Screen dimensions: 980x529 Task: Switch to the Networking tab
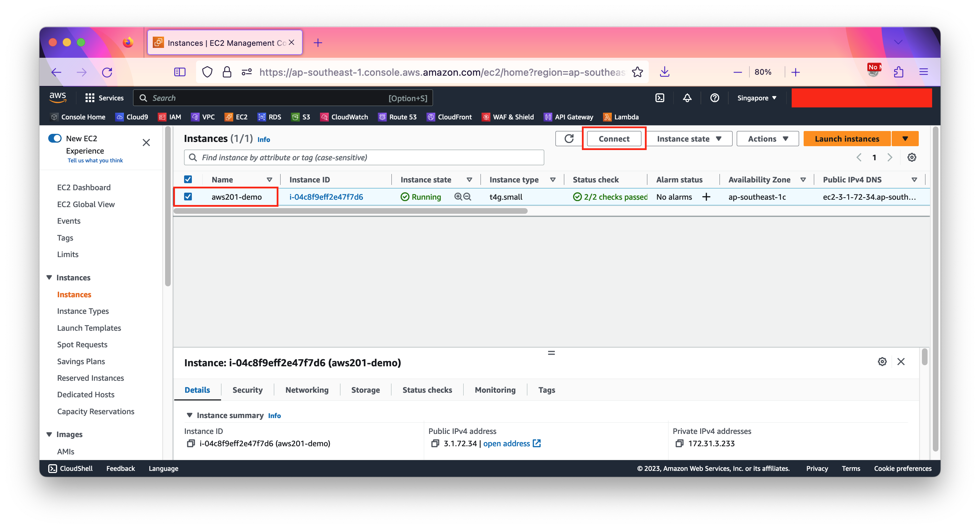[307, 390]
